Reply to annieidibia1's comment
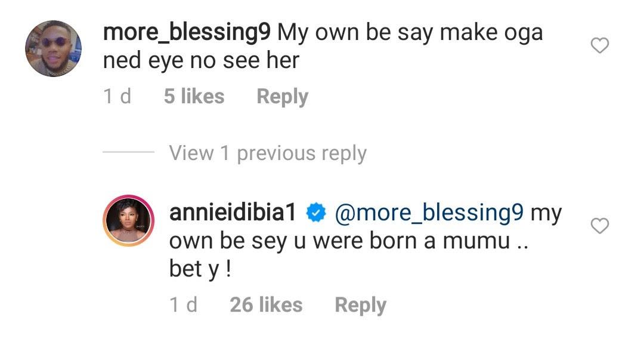644x338 pixels. pyautogui.click(x=360, y=305)
